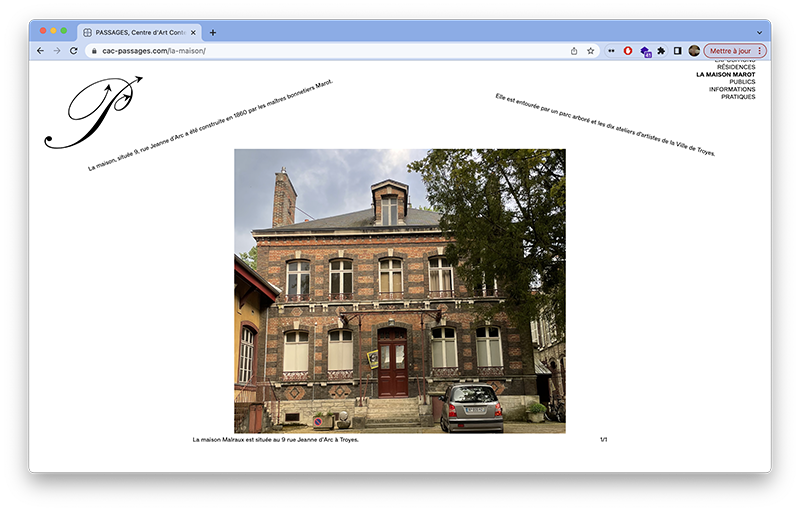Open the user profile avatar
Image resolution: width=800 pixels, height=511 pixels.
coord(694,50)
